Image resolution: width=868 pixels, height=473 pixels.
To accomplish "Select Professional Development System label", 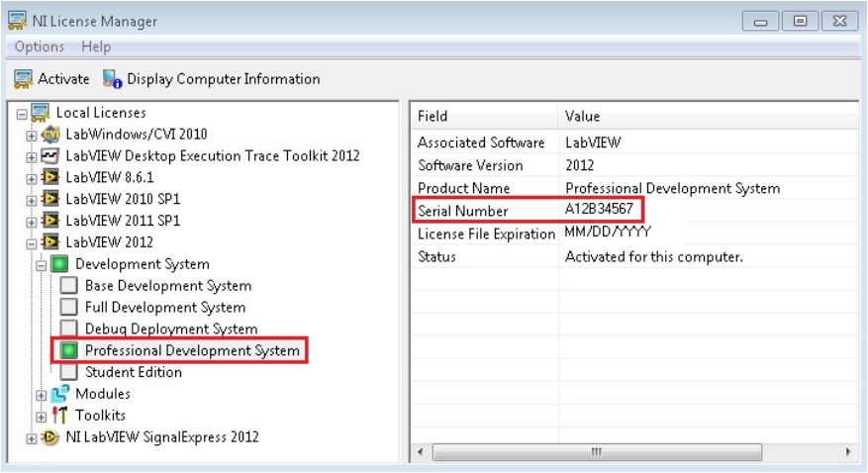I will 192,350.
